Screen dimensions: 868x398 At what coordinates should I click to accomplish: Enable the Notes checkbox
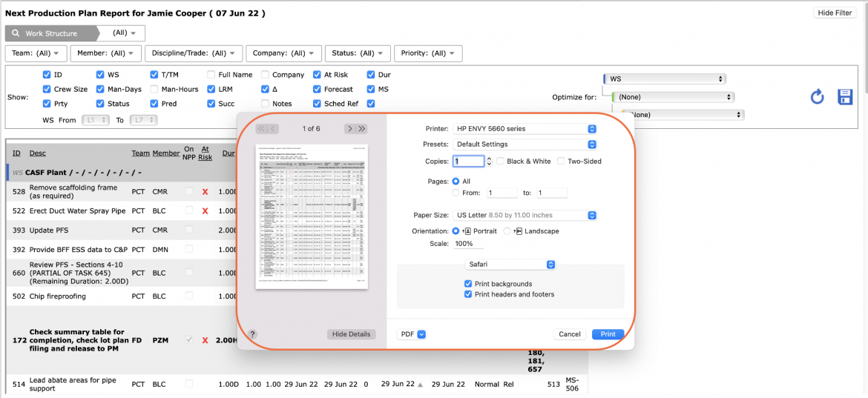click(265, 103)
